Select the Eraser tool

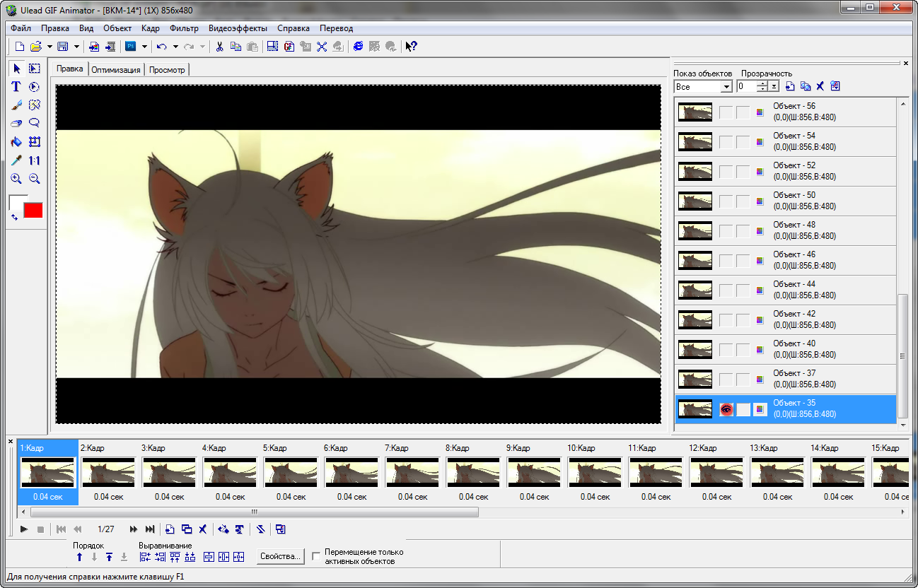16,123
